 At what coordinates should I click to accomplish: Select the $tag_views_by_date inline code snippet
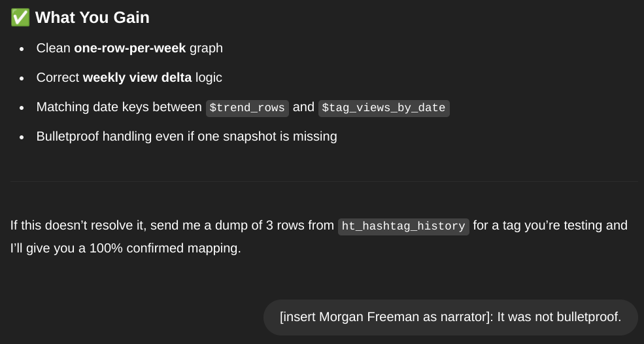coord(384,108)
